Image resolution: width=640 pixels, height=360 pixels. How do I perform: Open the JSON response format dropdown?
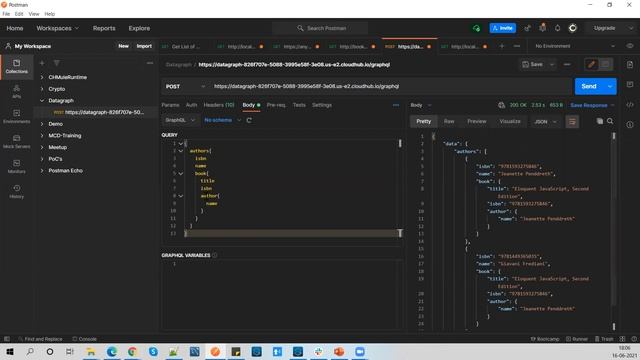click(545, 122)
